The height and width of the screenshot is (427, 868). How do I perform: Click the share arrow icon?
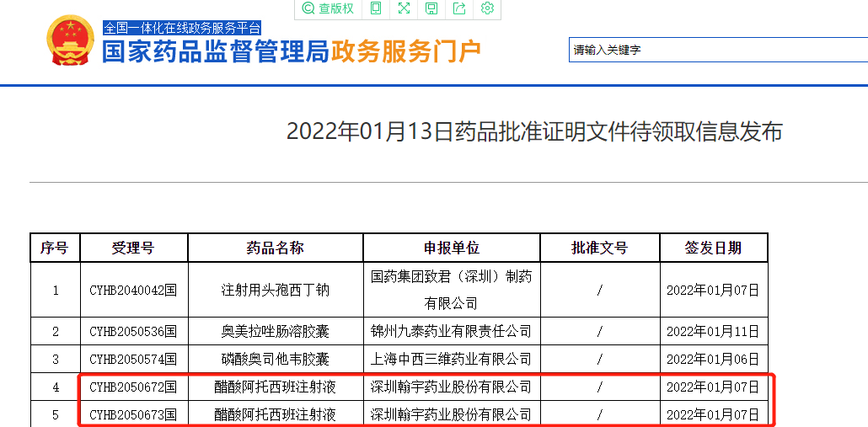pyautogui.click(x=459, y=8)
